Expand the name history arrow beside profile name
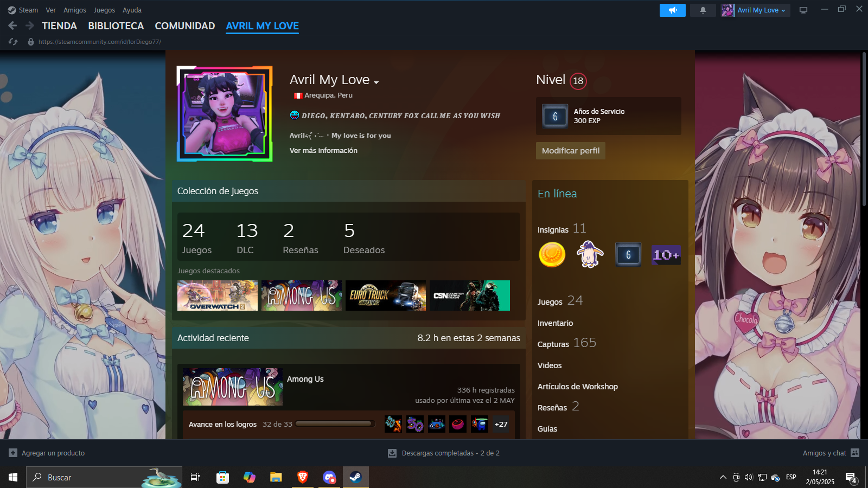 pyautogui.click(x=376, y=82)
